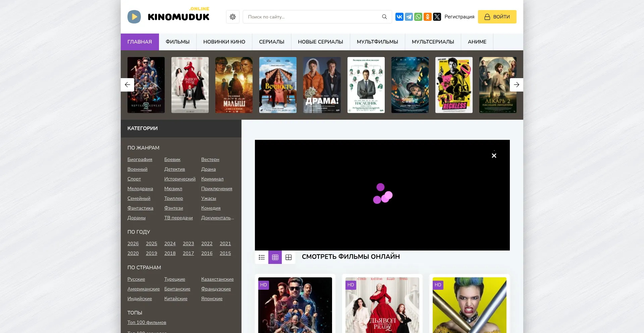
Task: Open the НОВИНКИ КИНО menu item
Action: [224, 42]
